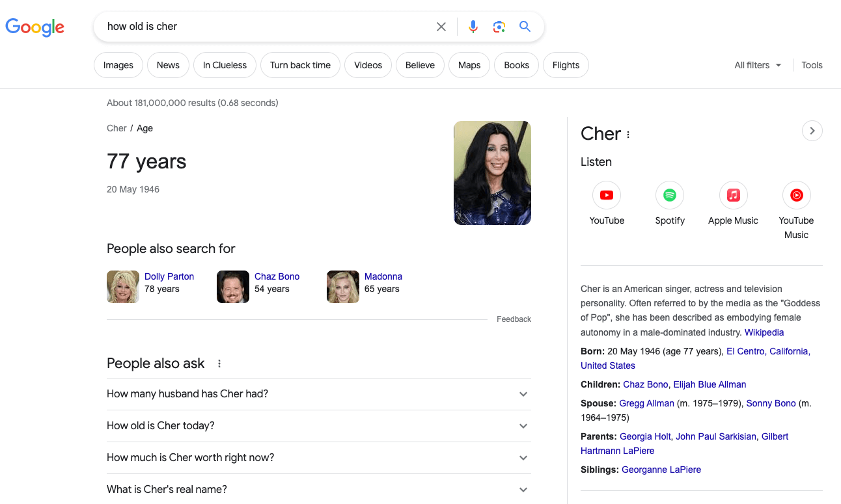Select the News filter chip
Screen dimensions: 841x504
point(168,65)
